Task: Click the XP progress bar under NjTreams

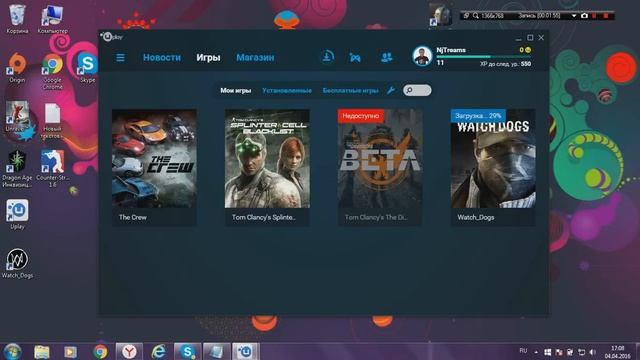Action: 484,57
